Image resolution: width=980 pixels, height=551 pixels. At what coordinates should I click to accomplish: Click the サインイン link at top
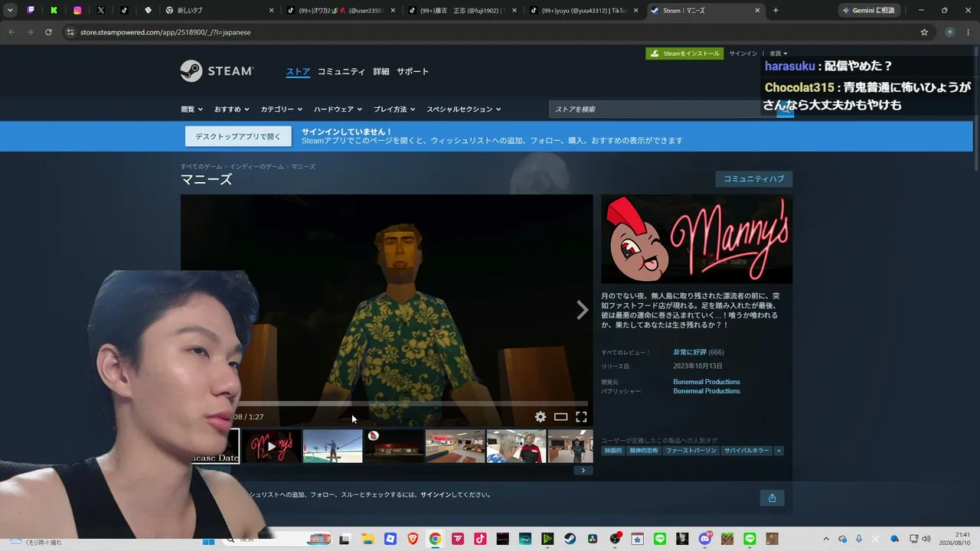coord(743,54)
